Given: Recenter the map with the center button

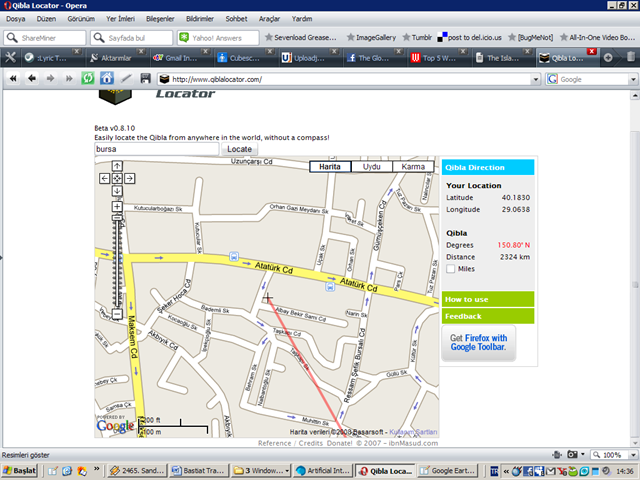Looking at the screenshot, I should [117, 178].
